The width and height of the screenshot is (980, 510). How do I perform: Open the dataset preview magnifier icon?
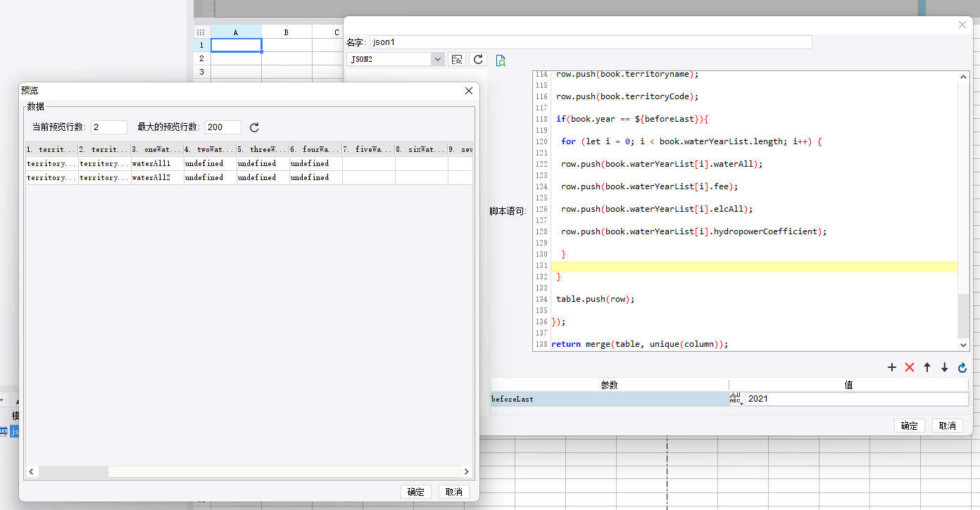[501, 60]
